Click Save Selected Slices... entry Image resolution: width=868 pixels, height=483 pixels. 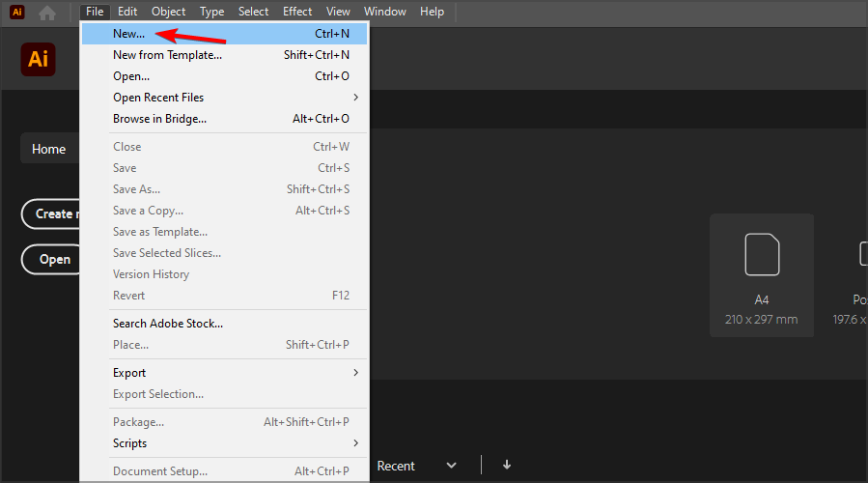pyautogui.click(x=224, y=253)
